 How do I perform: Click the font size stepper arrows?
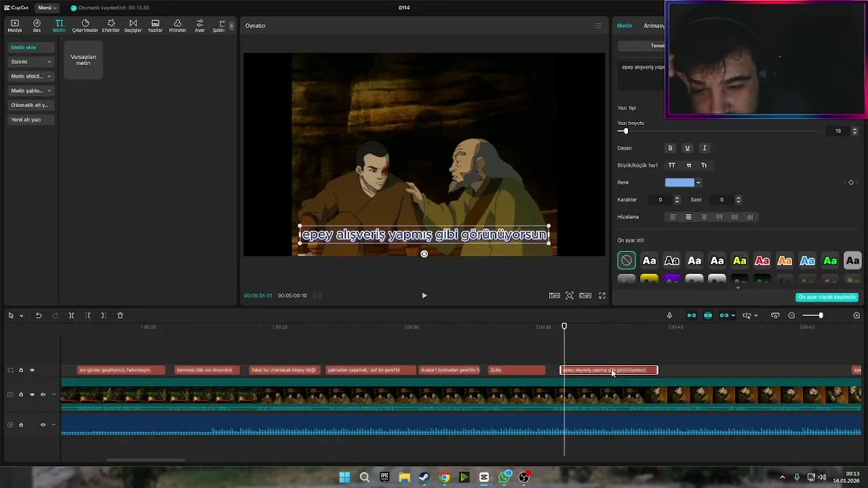coord(854,131)
